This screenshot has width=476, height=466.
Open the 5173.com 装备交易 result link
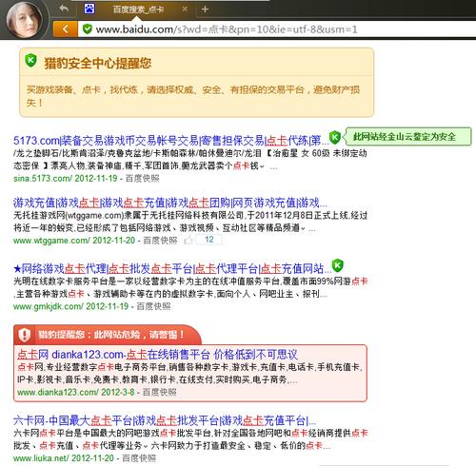(x=170, y=140)
